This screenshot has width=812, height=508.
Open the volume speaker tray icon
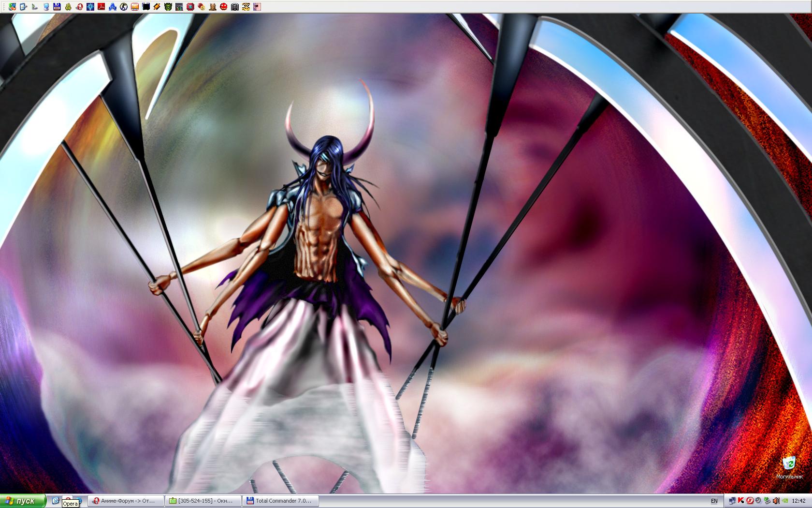[x=776, y=501]
